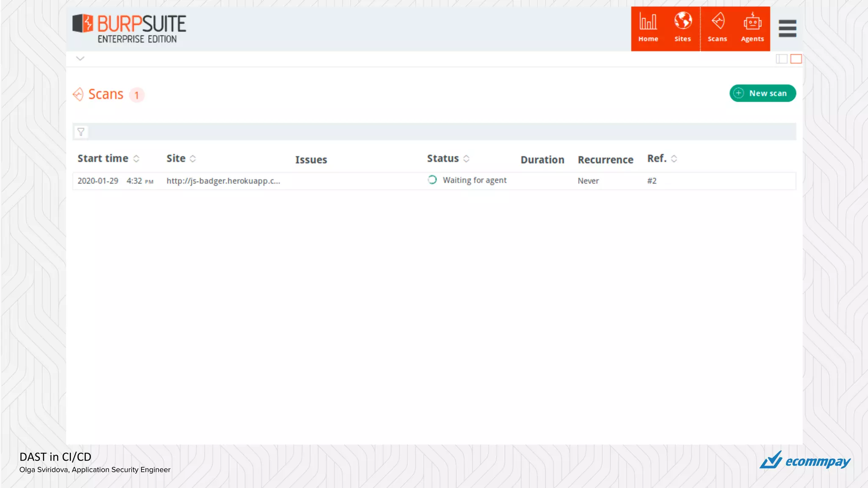This screenshot has width=868, height=488.
Task: Switch to single panel layout view
Action: coord(796,59)
